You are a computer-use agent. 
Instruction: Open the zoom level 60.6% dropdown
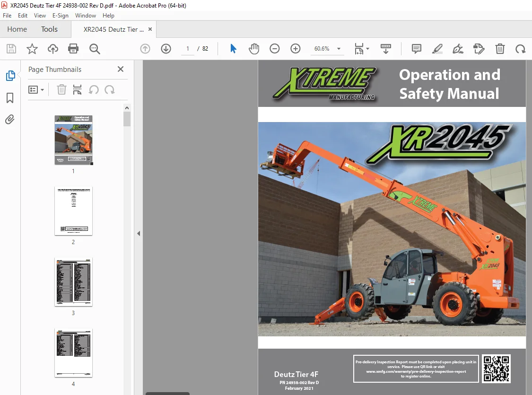(339, 49)
